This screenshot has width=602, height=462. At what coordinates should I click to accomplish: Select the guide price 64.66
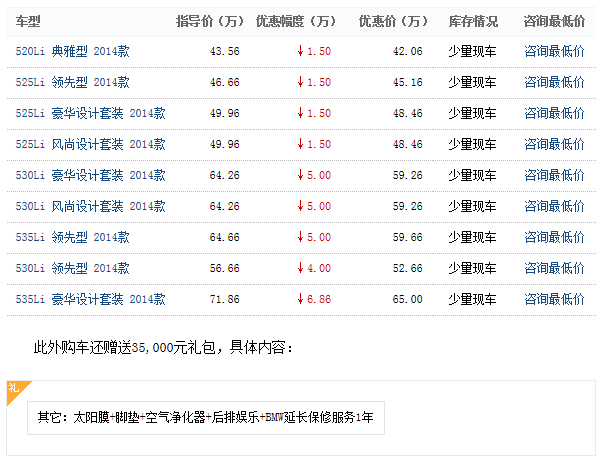[x=225, y=237]
